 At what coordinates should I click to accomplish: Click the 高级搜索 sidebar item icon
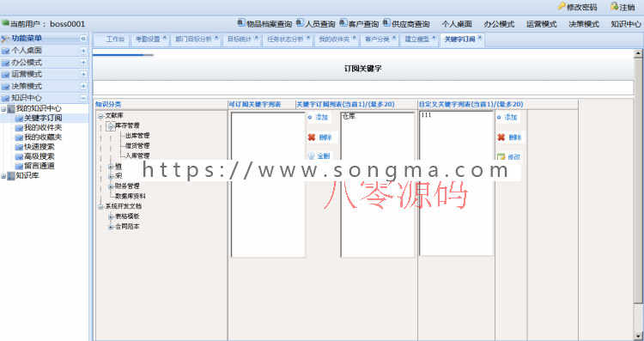19,156
